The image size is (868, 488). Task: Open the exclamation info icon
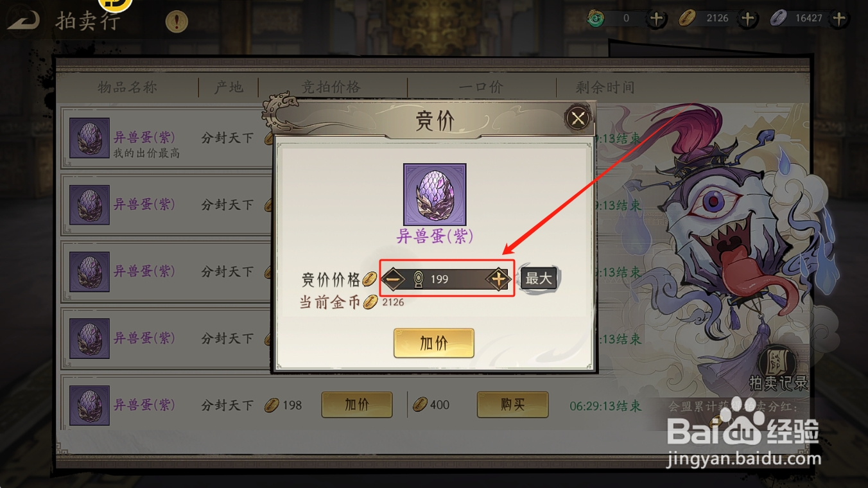pyautogui.click(x=177, y=22)
